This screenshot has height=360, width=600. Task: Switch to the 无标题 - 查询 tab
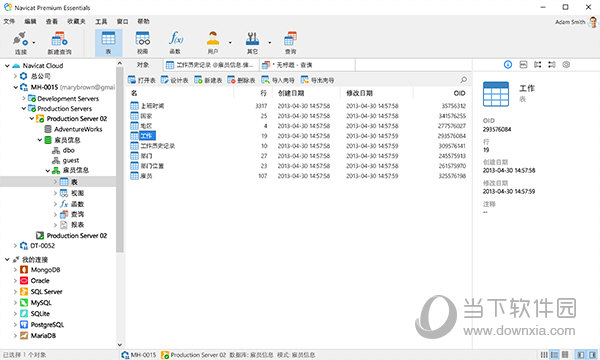[307, 65]
